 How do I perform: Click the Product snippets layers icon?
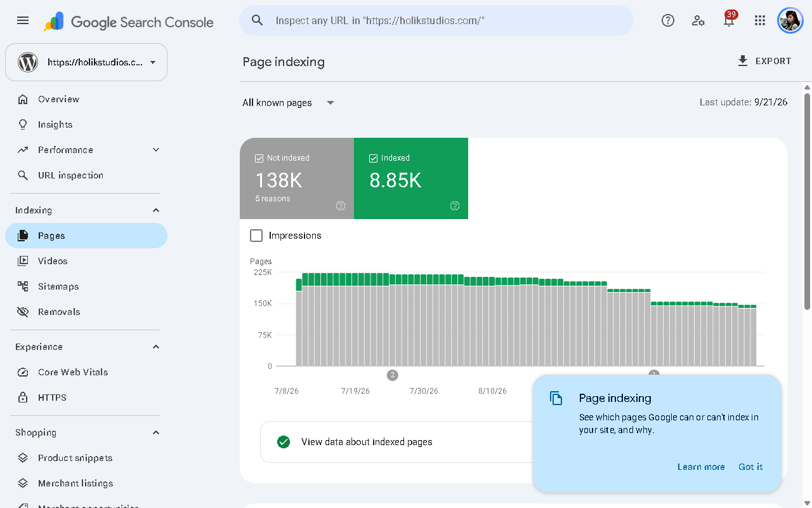click(x=23, y=458)
